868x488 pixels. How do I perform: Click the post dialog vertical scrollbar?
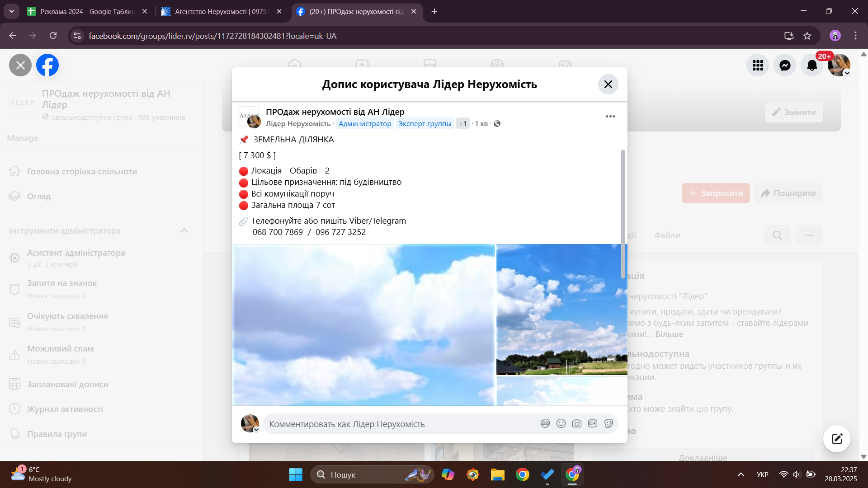point(623,214)
